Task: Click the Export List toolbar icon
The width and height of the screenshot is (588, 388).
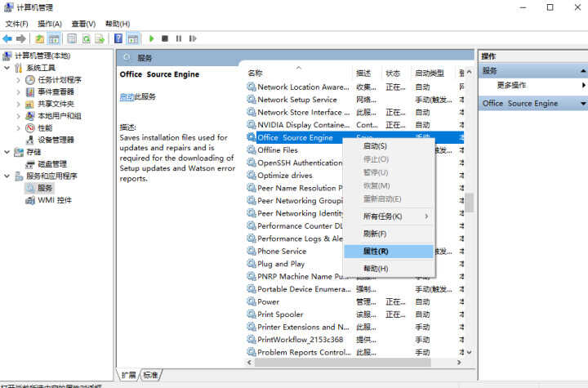Action: [x=99, y=38]
